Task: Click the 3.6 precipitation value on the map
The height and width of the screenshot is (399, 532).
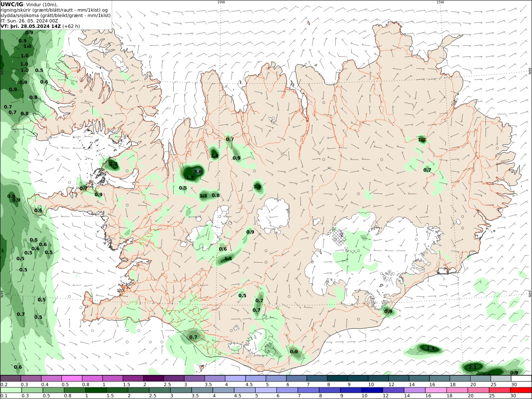Action: pos(198,172)
